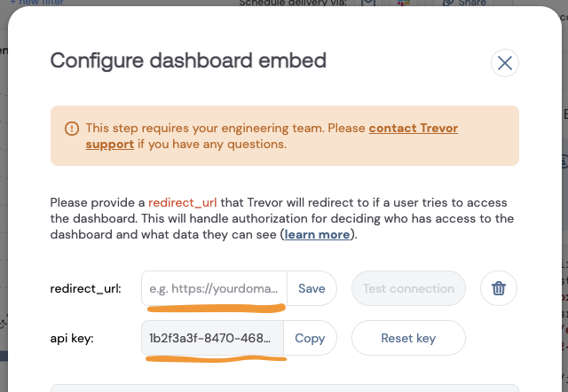Viewport: 568px width, 392px height.
Task: Follow the learn more link
Action: pos(317,234)
